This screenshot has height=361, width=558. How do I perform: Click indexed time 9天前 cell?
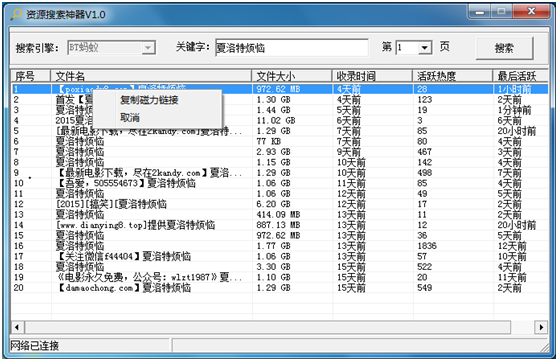pos(349,152)
